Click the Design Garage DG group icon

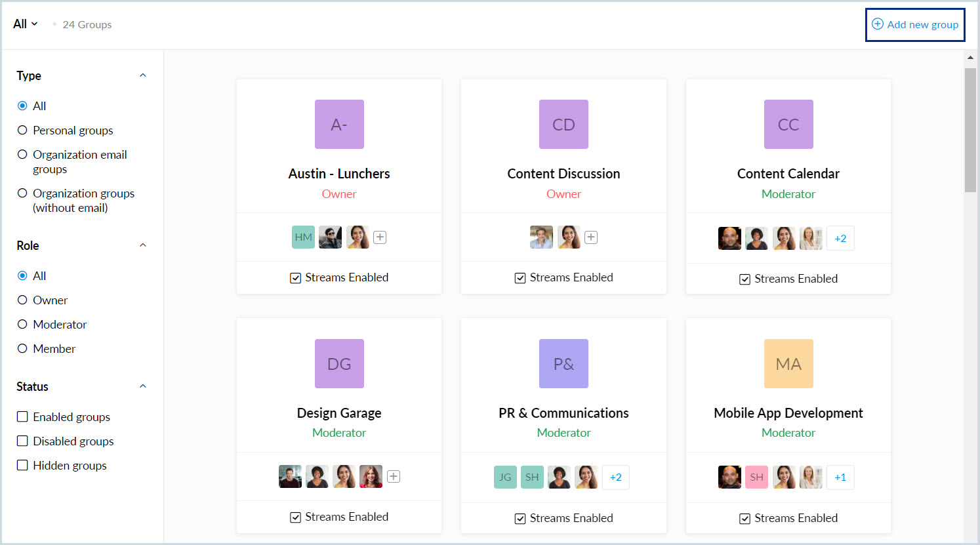pos(339,363)
